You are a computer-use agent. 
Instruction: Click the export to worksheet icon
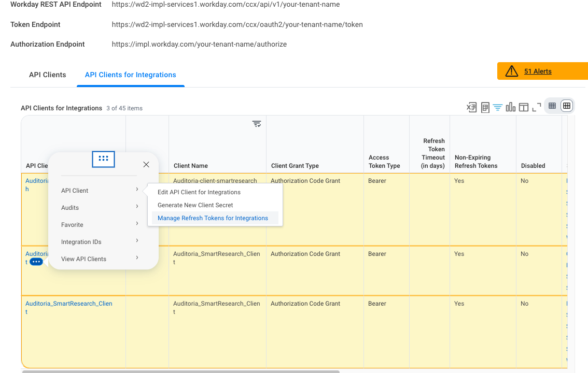click(485, 107)
